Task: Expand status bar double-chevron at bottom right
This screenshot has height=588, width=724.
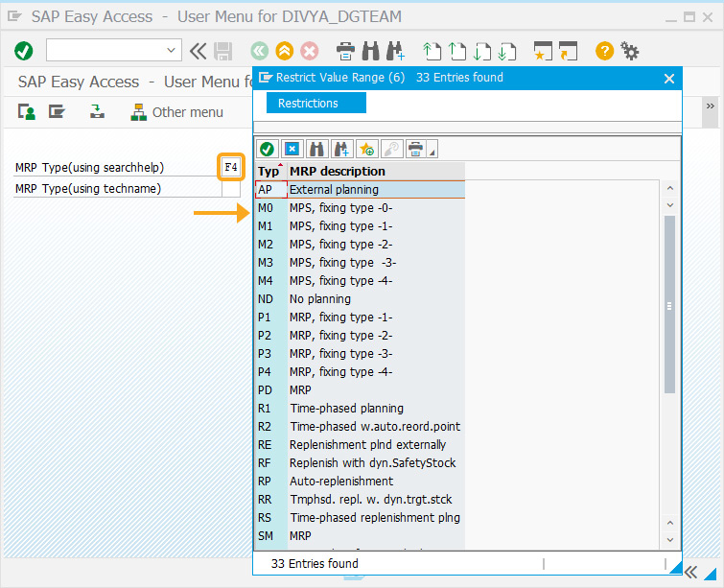Action: [x=690, y=573]
